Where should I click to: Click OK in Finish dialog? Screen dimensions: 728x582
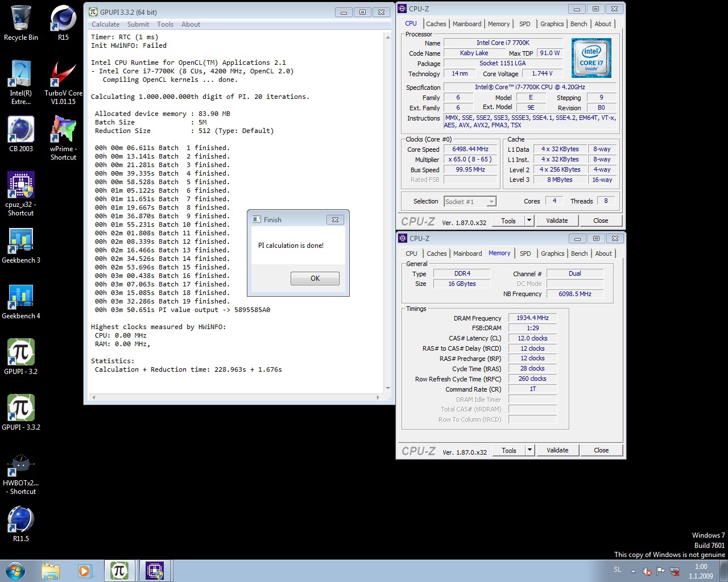(x=315, y=278)
